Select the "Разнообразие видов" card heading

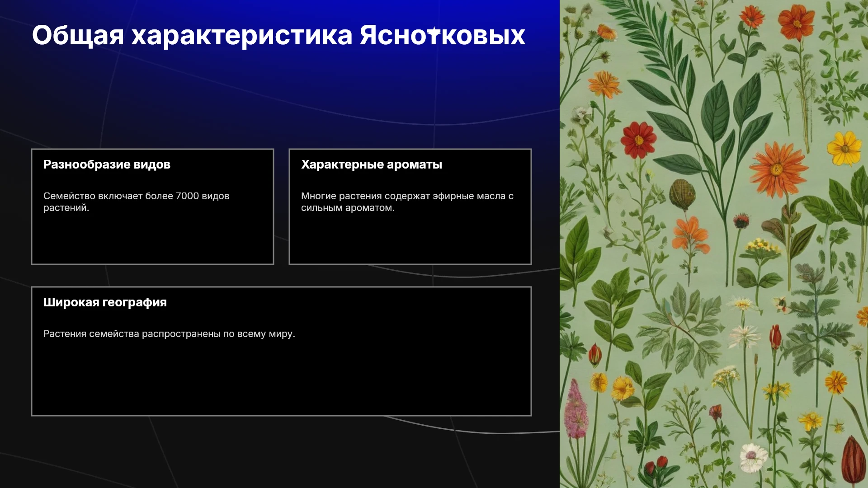(x=107, y=164)
